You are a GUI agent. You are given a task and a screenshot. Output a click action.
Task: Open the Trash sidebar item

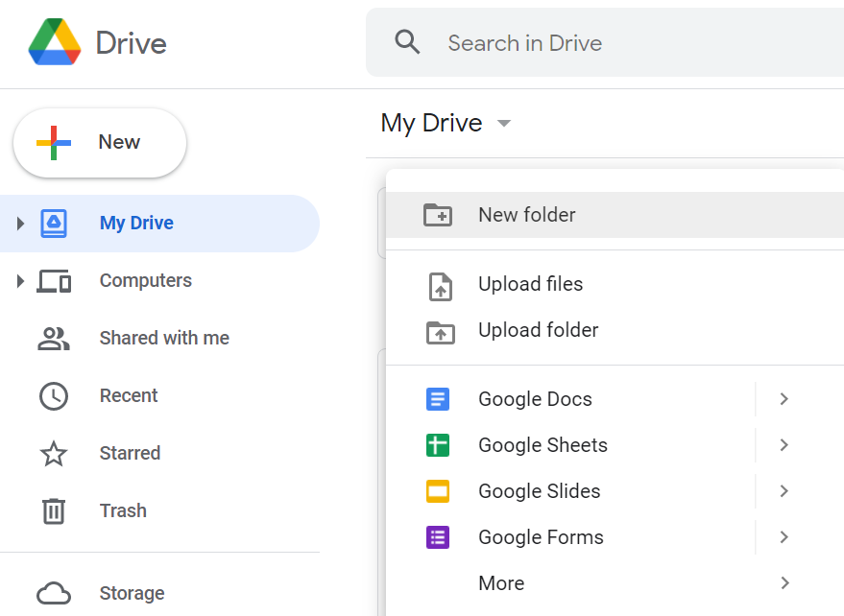tap(123, 510)
